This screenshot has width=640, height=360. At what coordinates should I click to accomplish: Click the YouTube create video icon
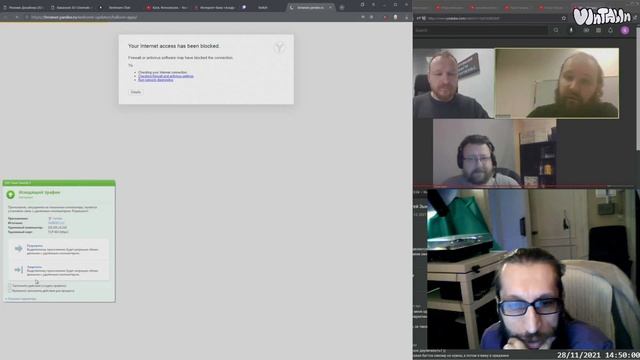point(586,30)
